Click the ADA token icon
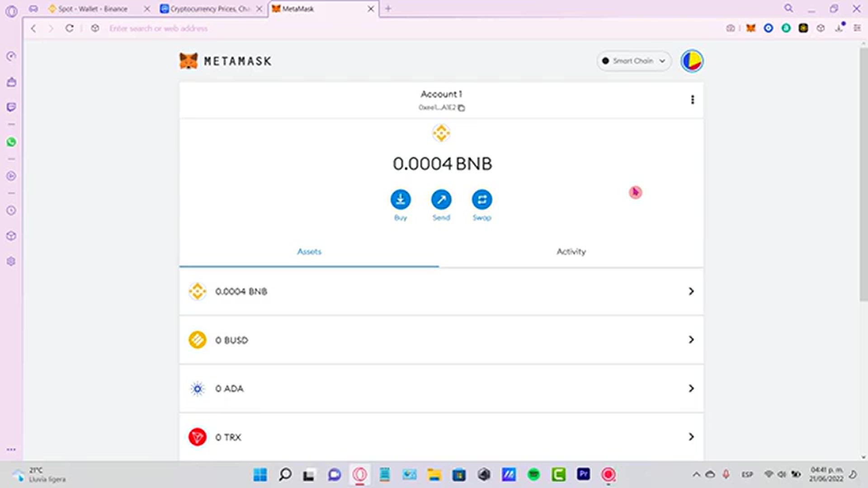Image resolution: width=868 pixels, height=488 pixels. point(198,389)
